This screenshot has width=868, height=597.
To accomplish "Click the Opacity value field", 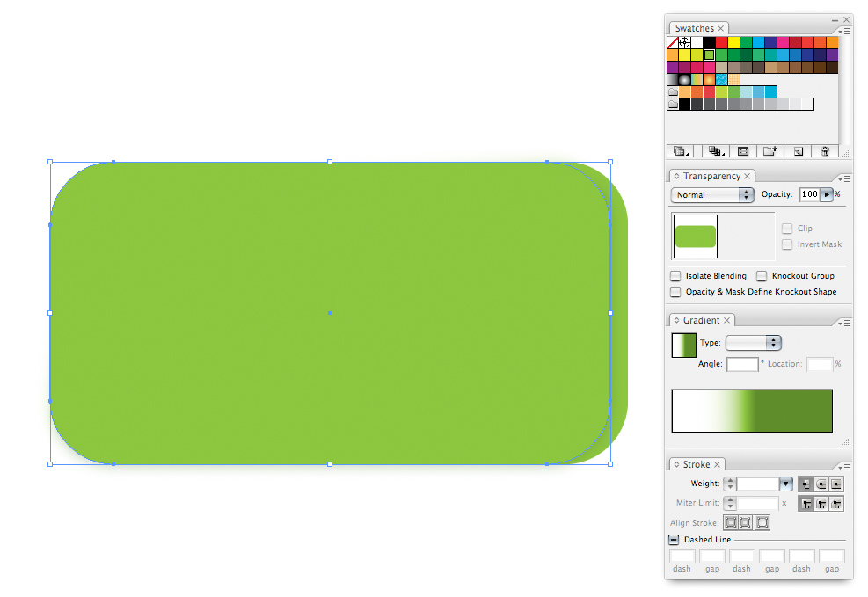I will tap(809, 194).
